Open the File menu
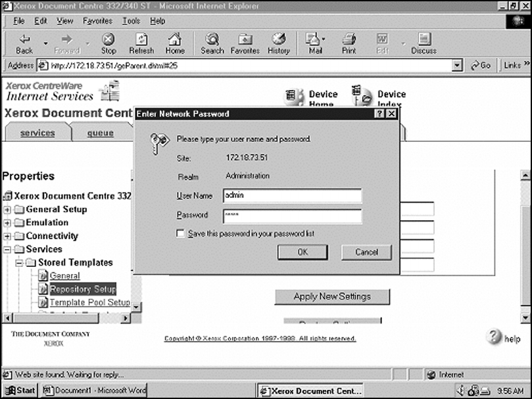Screen dimensions: 532x399 (x=18, y=21)
